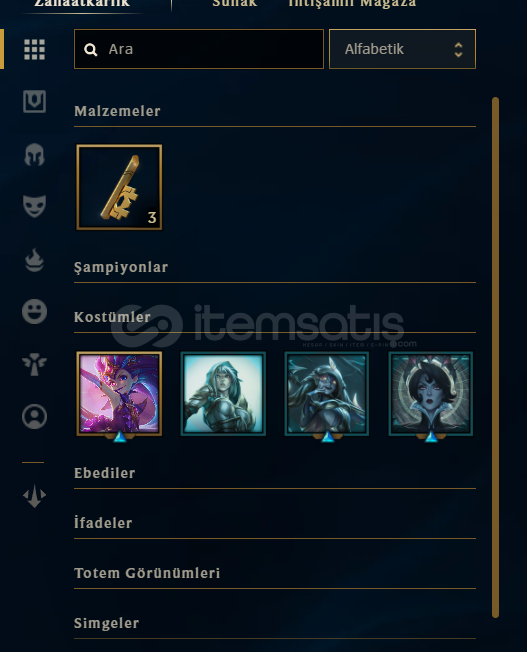Filter by champions helmet icon

point(34,155)
